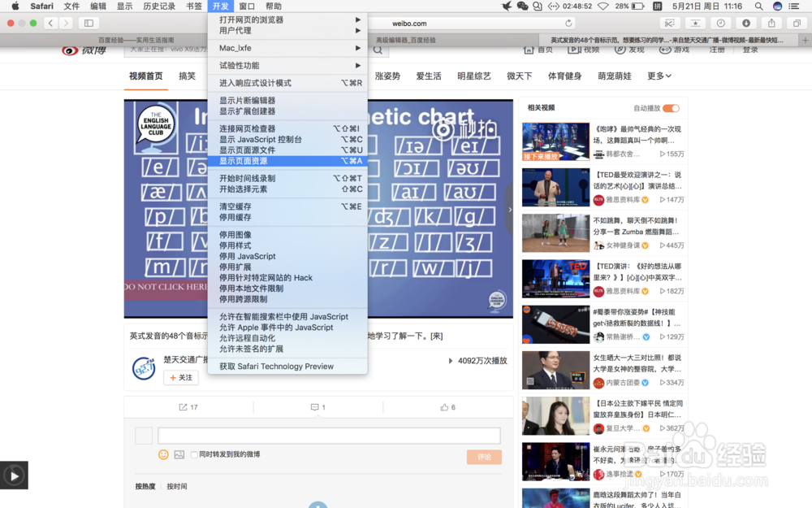This screenshot has width=812, height=508.
Task: Open the 开发 menu bar item
Action: 220,7
